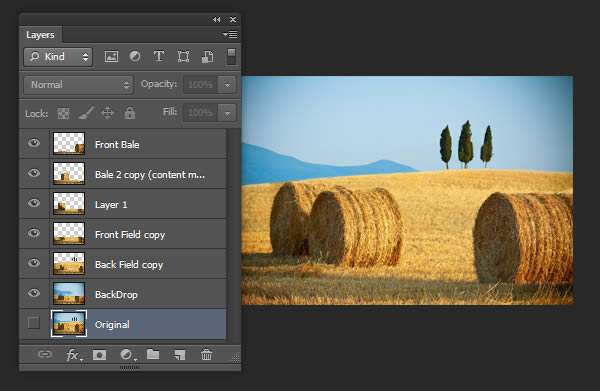Lock all padlock icon
Screen dimensions: 600x391
click(x=130, y=112)
